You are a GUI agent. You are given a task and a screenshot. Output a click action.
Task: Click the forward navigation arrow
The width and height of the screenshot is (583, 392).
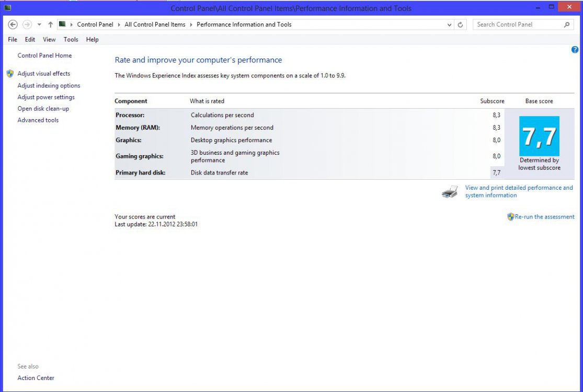click(x=27, y=25)
